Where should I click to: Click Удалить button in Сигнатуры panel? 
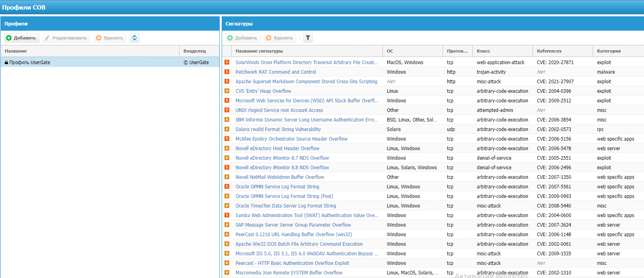pyautogui.click(x=280, y=38)
